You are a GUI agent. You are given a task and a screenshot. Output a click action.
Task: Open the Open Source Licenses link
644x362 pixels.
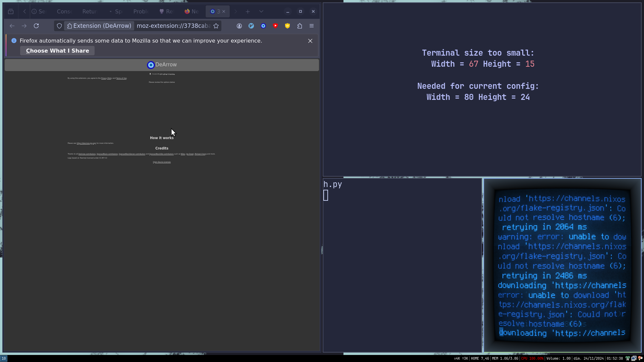pos(162,162)
